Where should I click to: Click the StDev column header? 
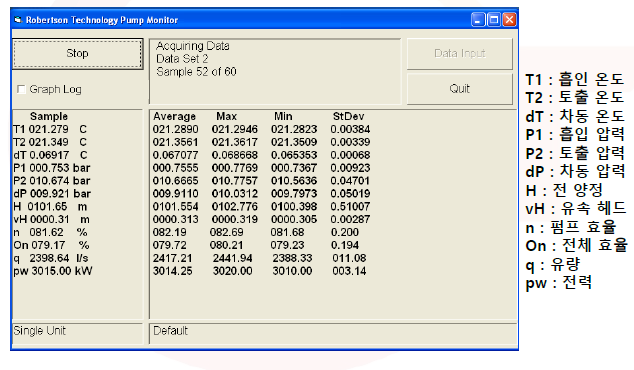349,116
